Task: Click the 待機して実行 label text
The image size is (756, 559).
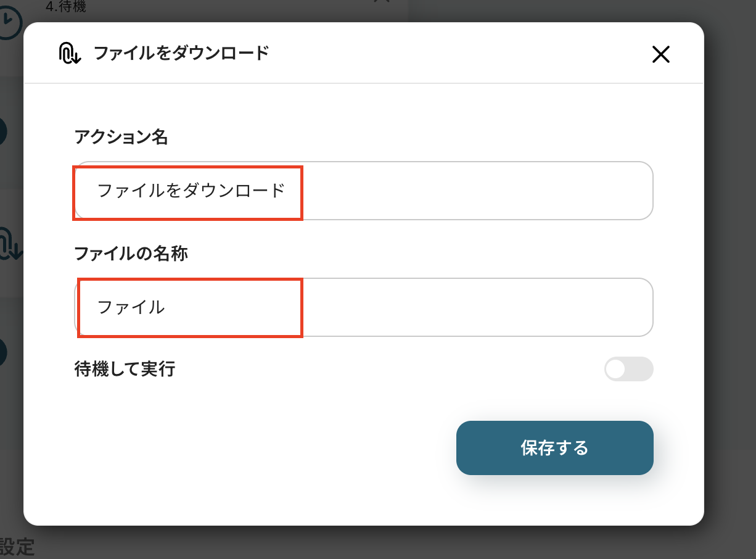Action: (125, 369)
